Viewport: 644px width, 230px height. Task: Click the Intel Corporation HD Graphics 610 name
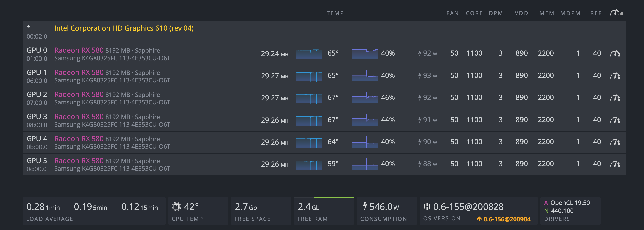(x=124, y=28)
